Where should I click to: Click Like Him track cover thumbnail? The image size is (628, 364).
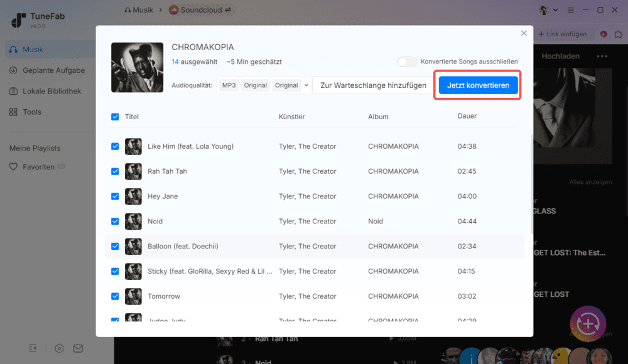[x=133, y=147]
